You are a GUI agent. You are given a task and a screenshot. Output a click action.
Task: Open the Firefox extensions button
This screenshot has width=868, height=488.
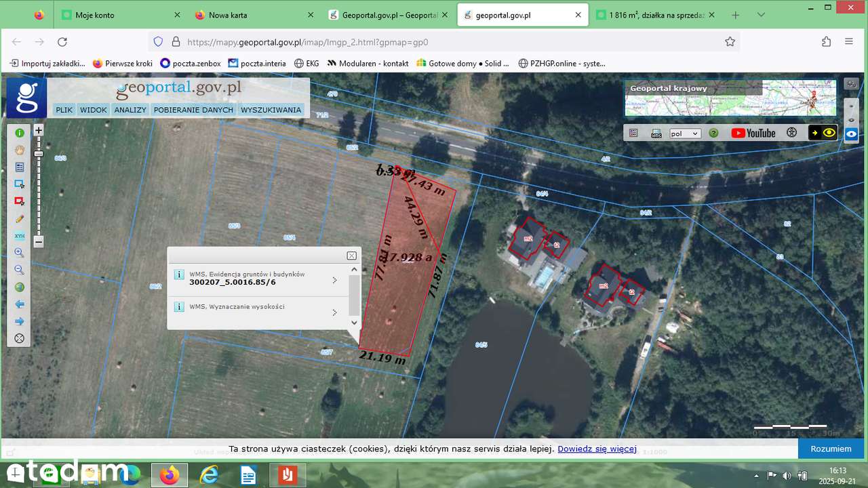pos(826,42)
